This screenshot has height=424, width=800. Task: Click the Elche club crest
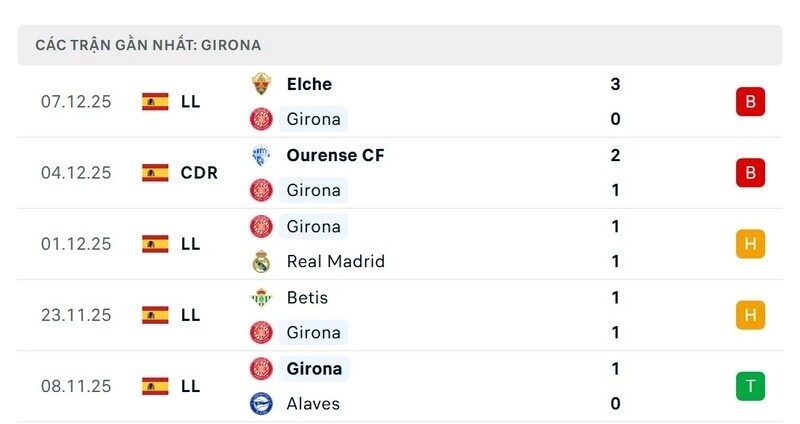click(261, 84)
